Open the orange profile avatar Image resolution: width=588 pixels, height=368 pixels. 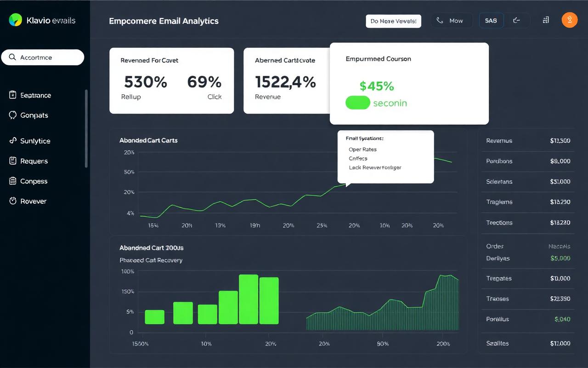(570, 20)
